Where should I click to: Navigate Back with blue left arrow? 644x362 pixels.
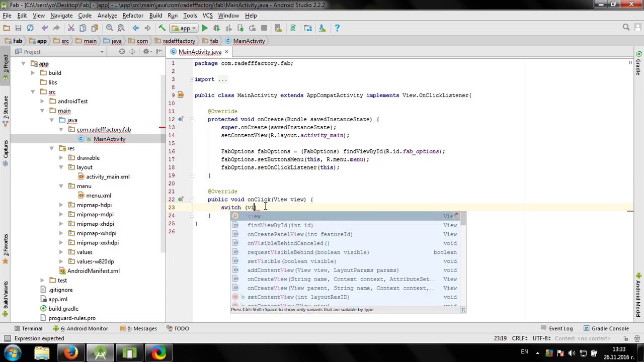click(135, 28)
